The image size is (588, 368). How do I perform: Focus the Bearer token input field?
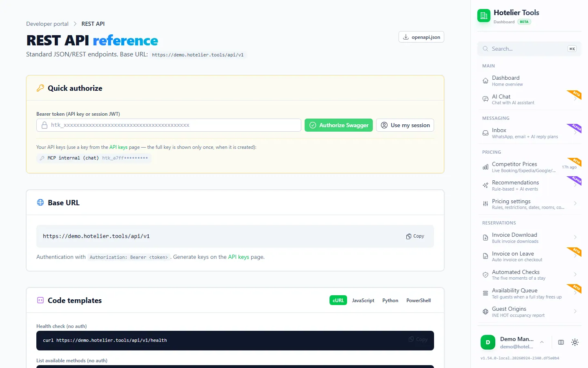[169, 125]
